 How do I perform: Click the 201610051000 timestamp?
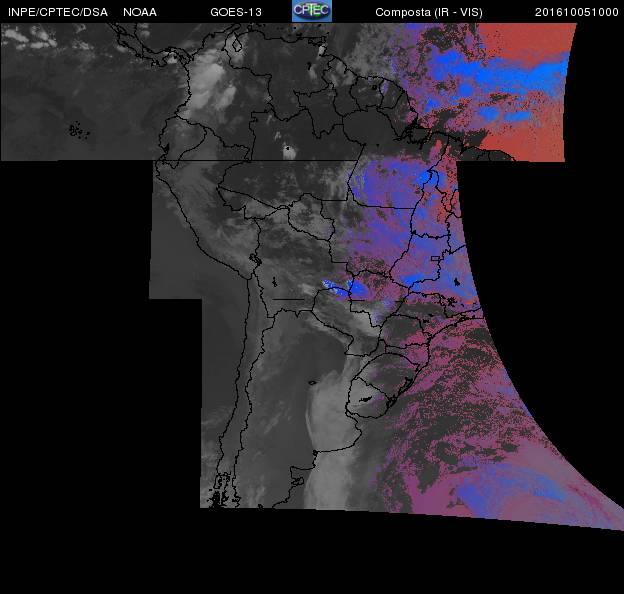(576, 12)
